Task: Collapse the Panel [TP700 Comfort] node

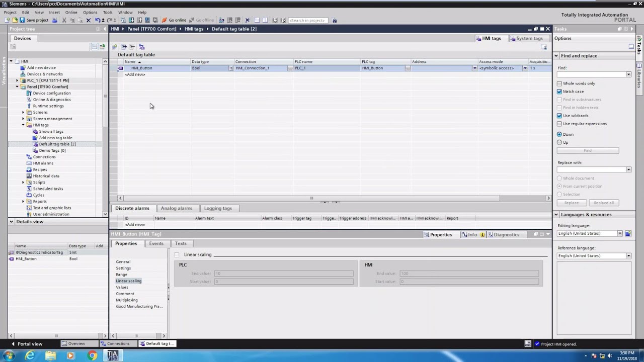Action: pyautogui.click(x=17, y=86)
